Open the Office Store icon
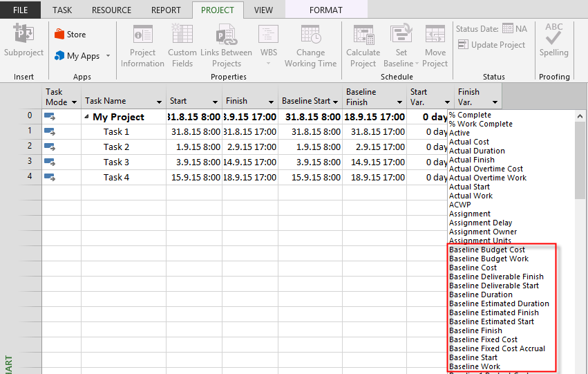Screen dimensions: 588x374 (60, 35)
